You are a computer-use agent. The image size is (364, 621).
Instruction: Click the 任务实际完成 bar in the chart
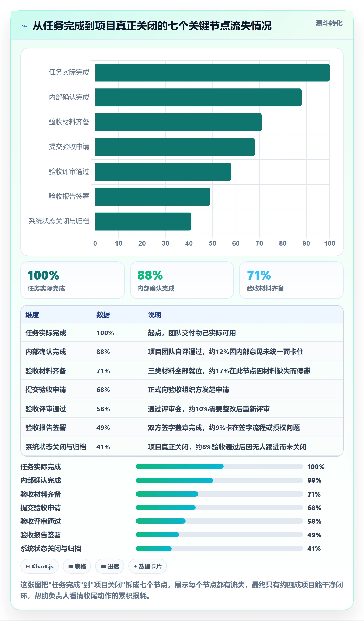(x=212, y=73)
